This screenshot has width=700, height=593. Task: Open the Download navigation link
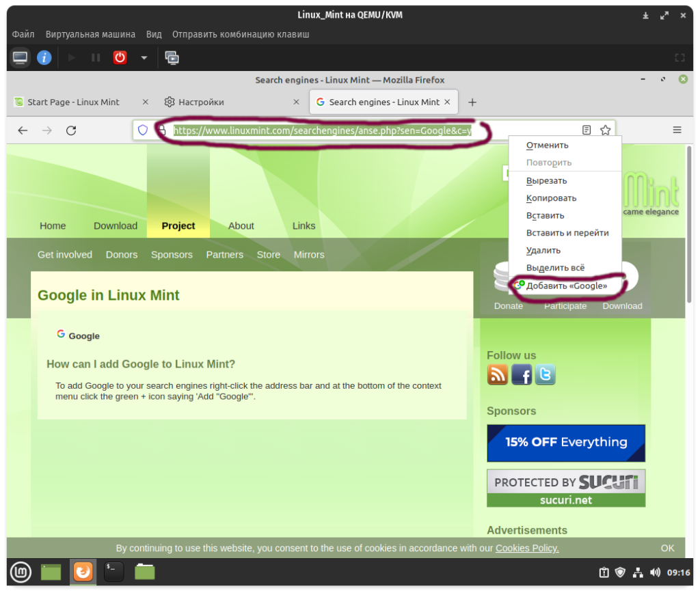click(x=115, y=225)
